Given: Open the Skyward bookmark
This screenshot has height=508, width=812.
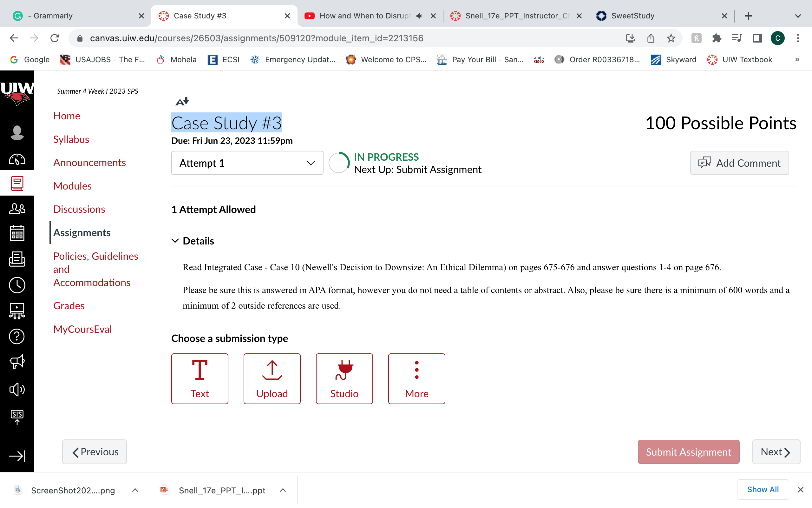Looking at the screenshot, I should (673, 59).
